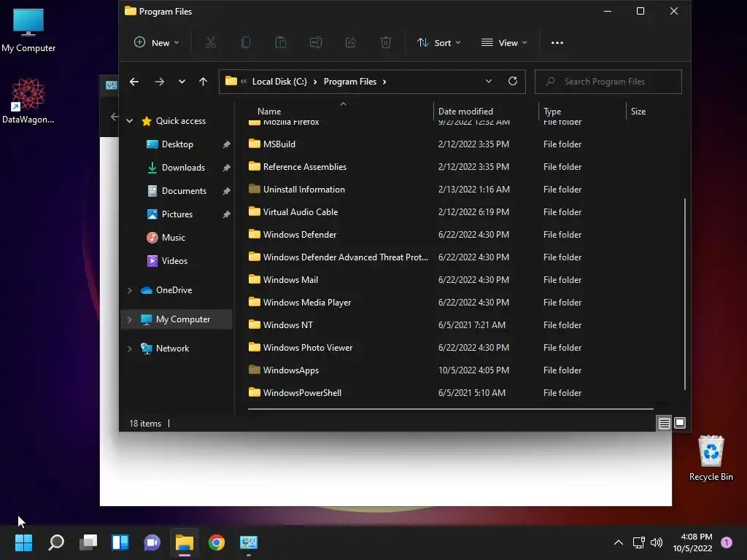Screen dimensions: 747x560
Task: Click the Rename icon in toolbar
Action: pos(316,43)
